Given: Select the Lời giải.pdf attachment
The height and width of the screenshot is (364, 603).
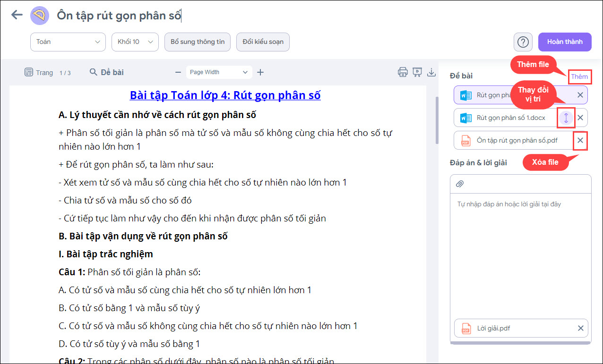Looking at the screenshot, I should pyautogui.click(x=521, y=329).
